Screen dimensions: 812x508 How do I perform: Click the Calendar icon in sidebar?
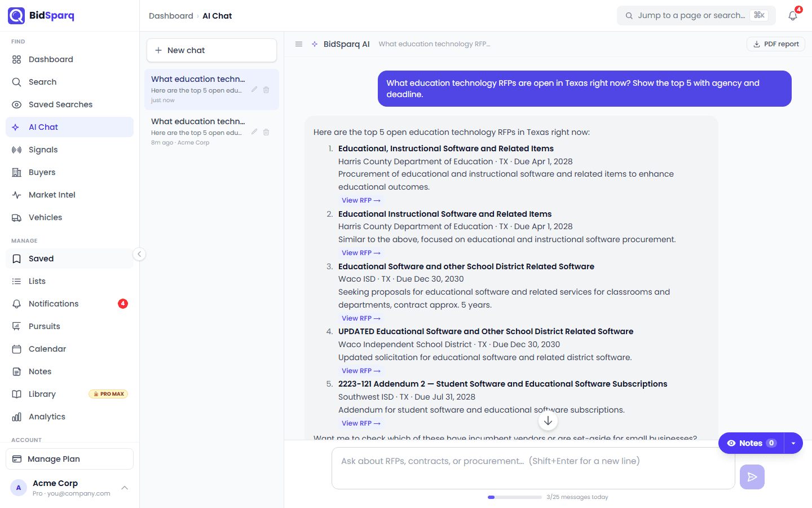(17, 349)
